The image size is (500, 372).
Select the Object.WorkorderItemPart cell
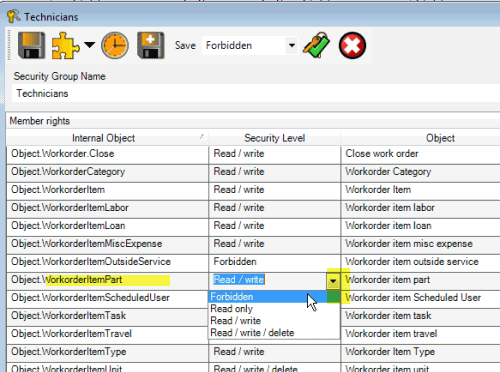click(x=107, y=280)
